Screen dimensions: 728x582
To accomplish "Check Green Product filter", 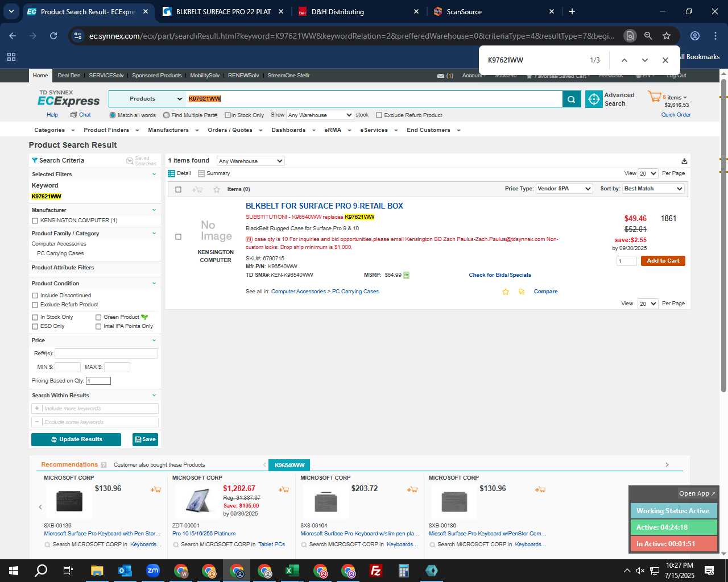I will pos(98,317).
